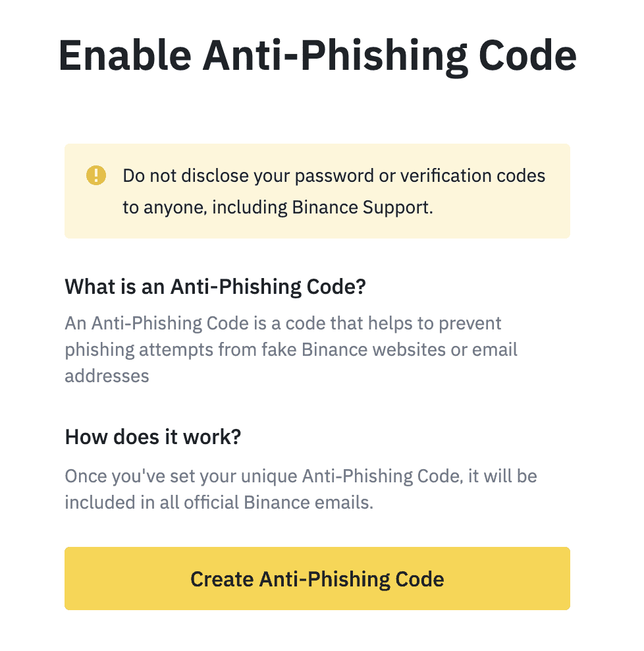The width and height of the screenshot is (644, 651).
Task: Click the yellow exclamation warning icon
Action: (96, 175)
